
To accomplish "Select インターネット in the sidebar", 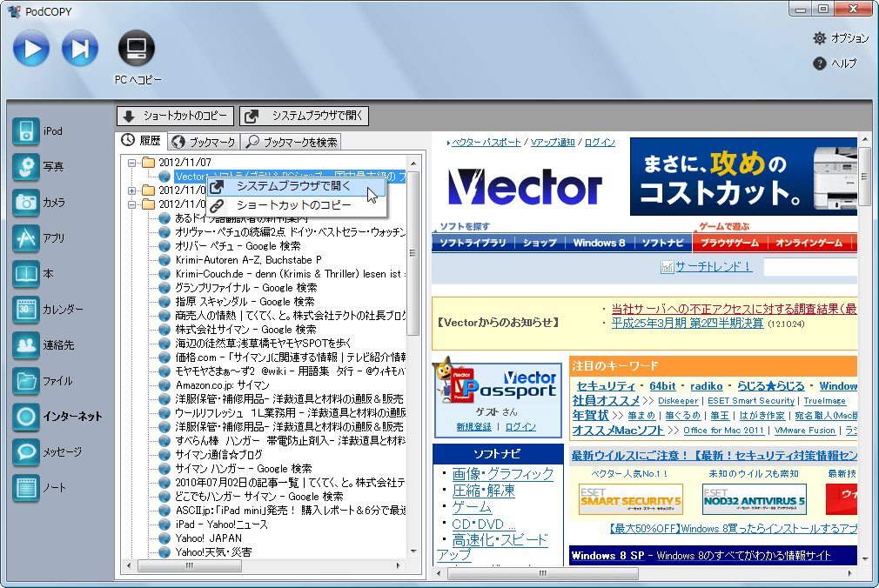I will 57,417.
